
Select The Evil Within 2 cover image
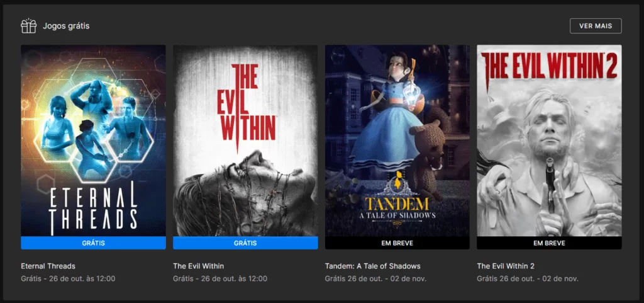pyautogui.click(x=549, y=140)
